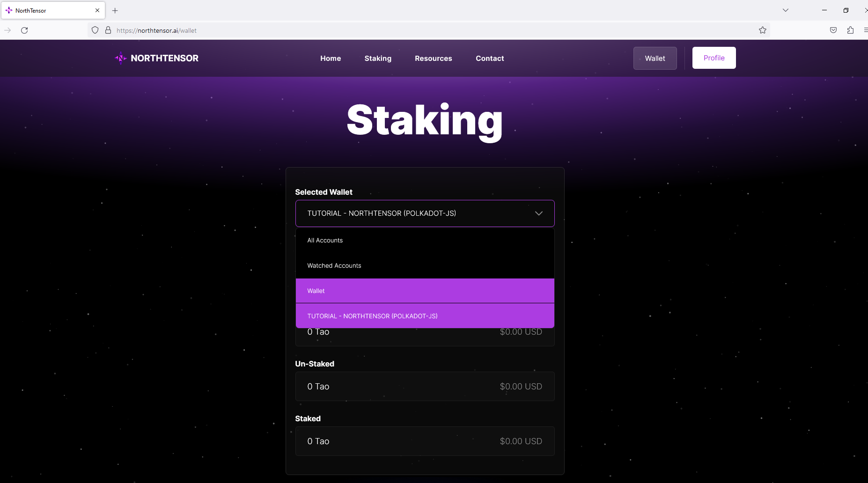
Task: Go to the Home nav item
Action: tap(331, 59)
